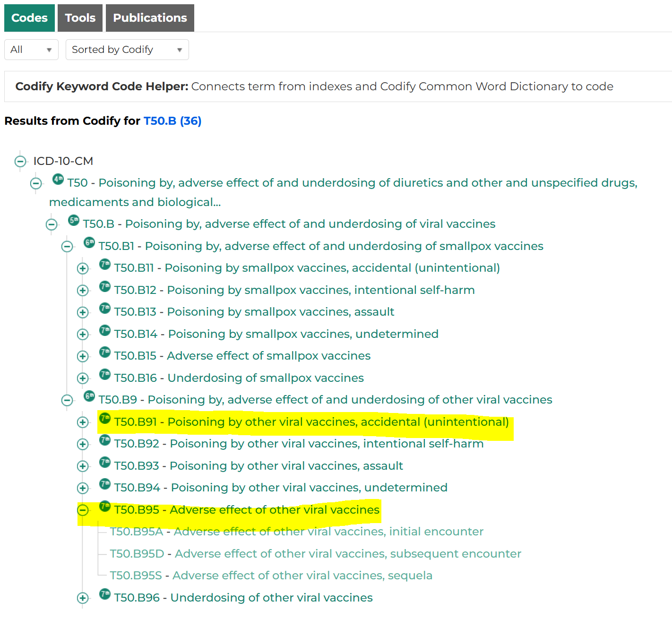
Task: Open T50.B93 other viral vaccines assault
Action: [258, 466]
